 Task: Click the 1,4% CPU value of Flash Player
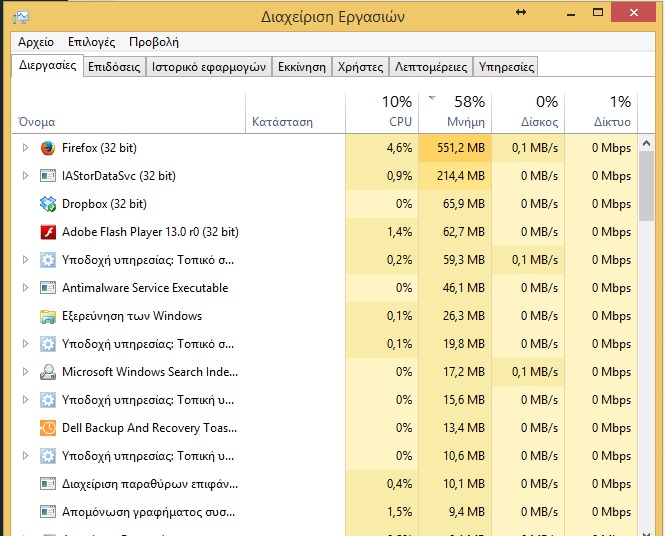[400, 232]
